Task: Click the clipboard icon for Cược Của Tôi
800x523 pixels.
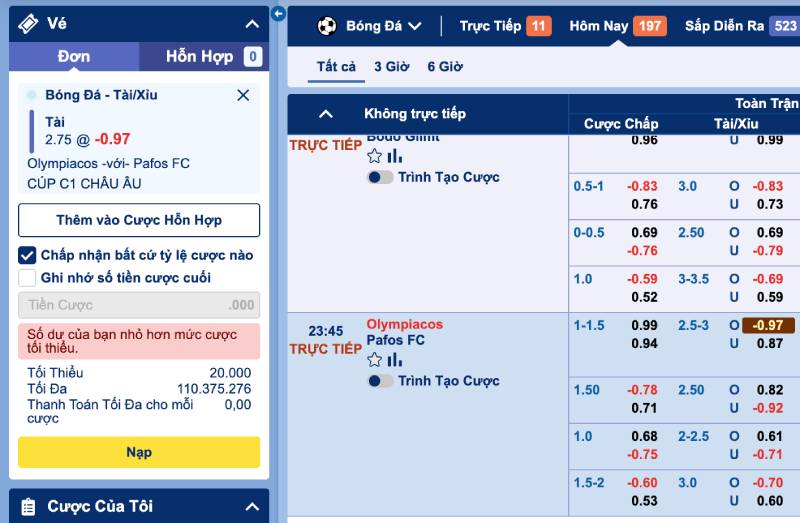Action: click(28, 506)
